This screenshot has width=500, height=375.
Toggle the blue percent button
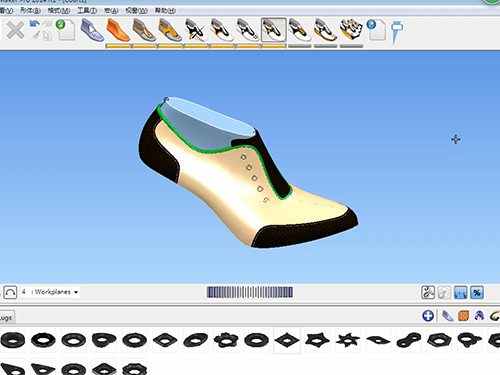[x=477, y=293]
